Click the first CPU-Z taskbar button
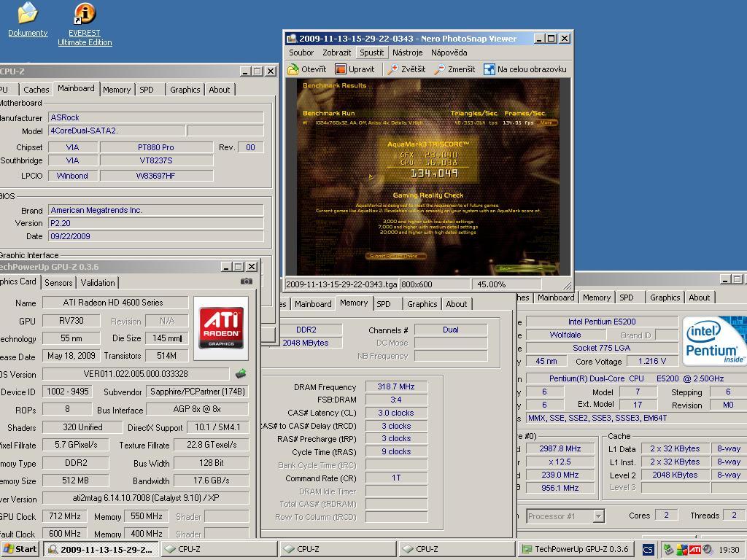Image resolution: width=747 pixels, height=560 pixels. point(219,549)
